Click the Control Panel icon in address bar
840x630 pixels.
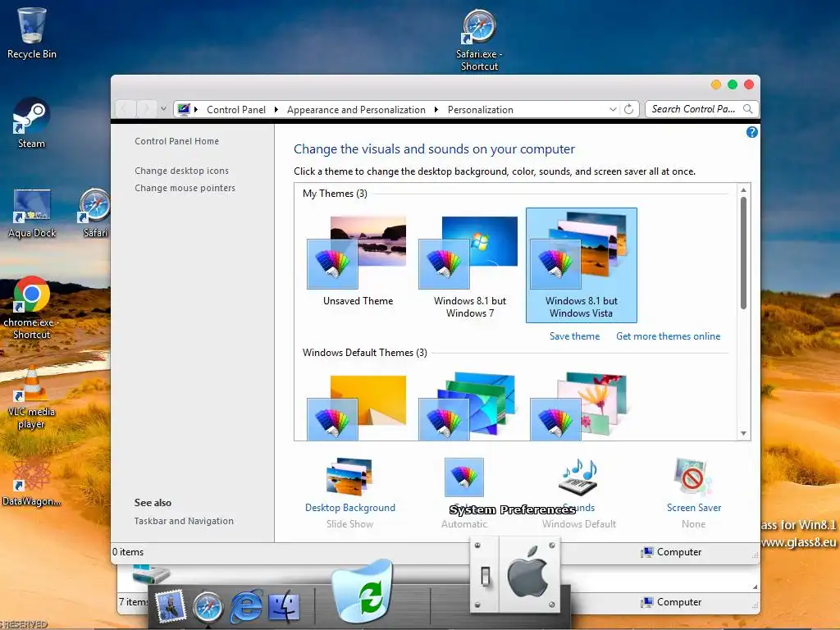(x=184, y=109)
